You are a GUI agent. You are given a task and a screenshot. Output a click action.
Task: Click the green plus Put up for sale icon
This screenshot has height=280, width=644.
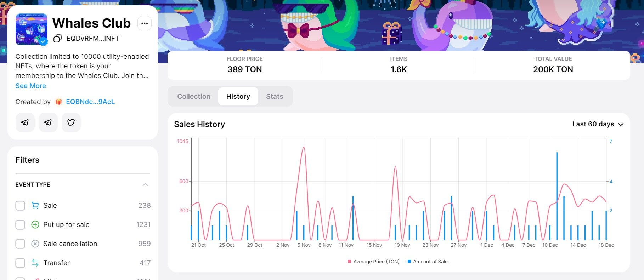click(x=35, y=225)
